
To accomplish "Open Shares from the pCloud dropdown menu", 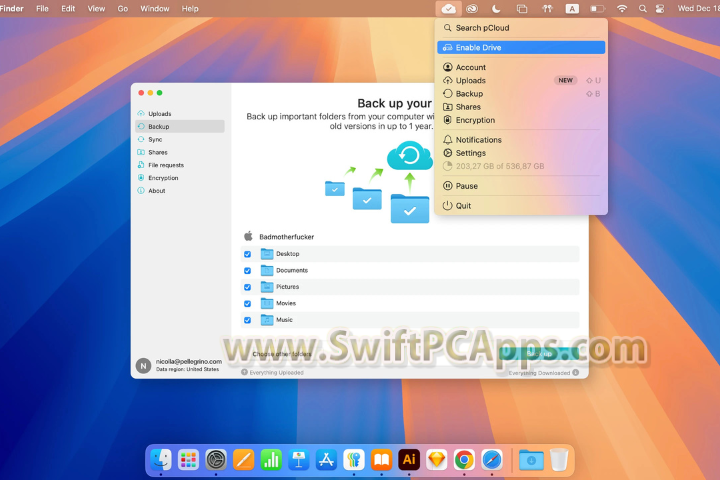I will [521, 107].
